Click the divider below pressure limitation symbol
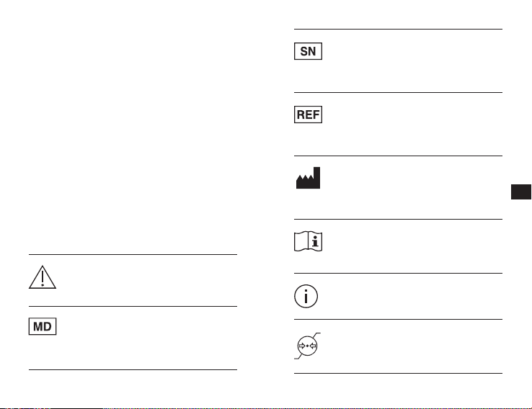532x409 pixels. tap(398, 374)
